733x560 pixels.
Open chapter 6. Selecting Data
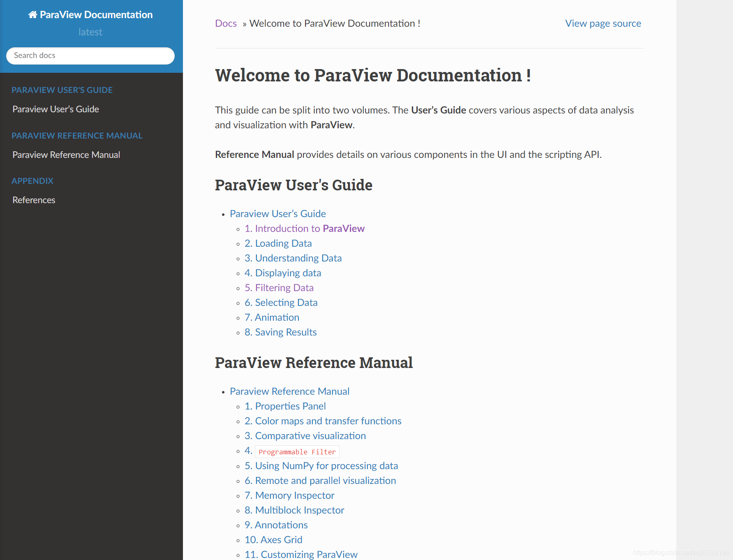(281, 302)
